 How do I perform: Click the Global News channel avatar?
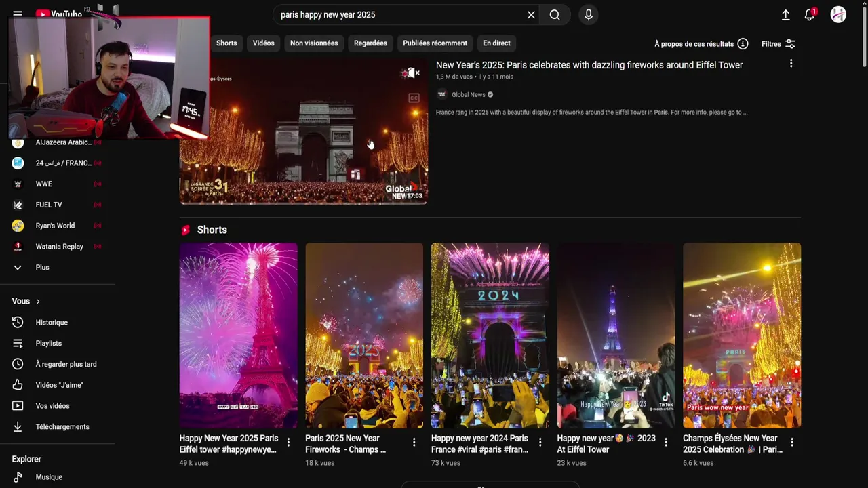tap(442, 95)
